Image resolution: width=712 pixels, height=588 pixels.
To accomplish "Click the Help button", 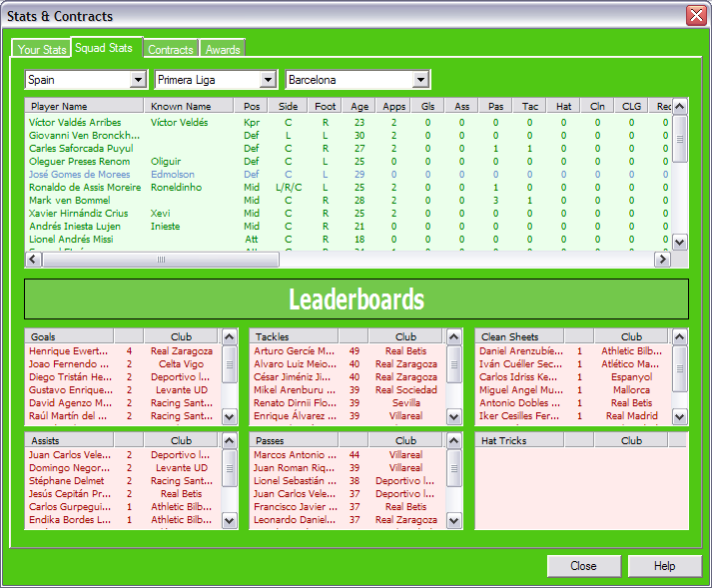I will (x=664, y=566).
